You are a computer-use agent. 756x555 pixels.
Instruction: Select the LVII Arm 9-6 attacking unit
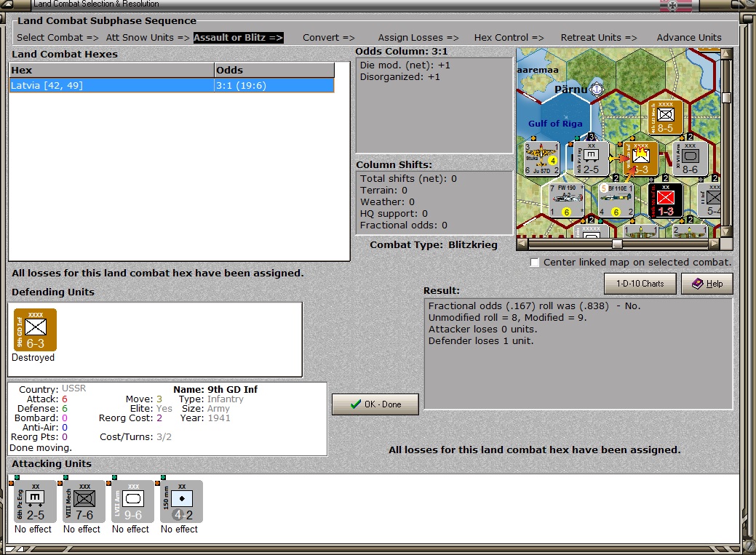pyautogui.click(x=132, y=501)
